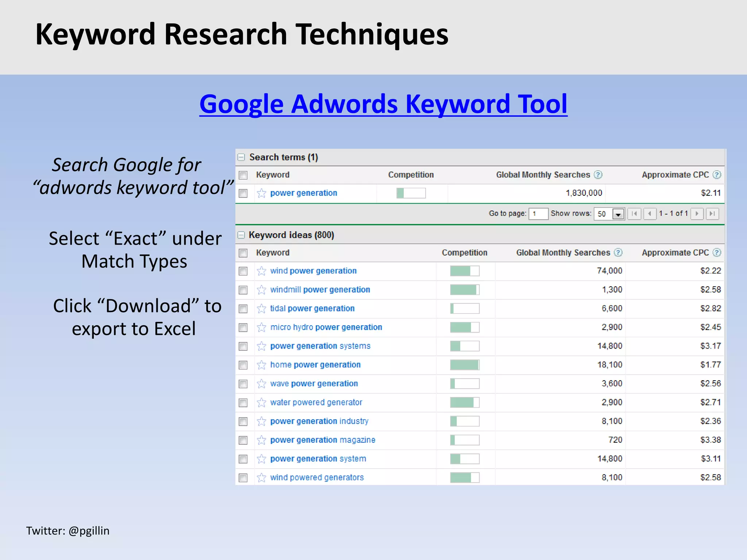Star the 'wave power generation' keyword
The height and width of the screenshot is (560, 747).
pos(261,384)
